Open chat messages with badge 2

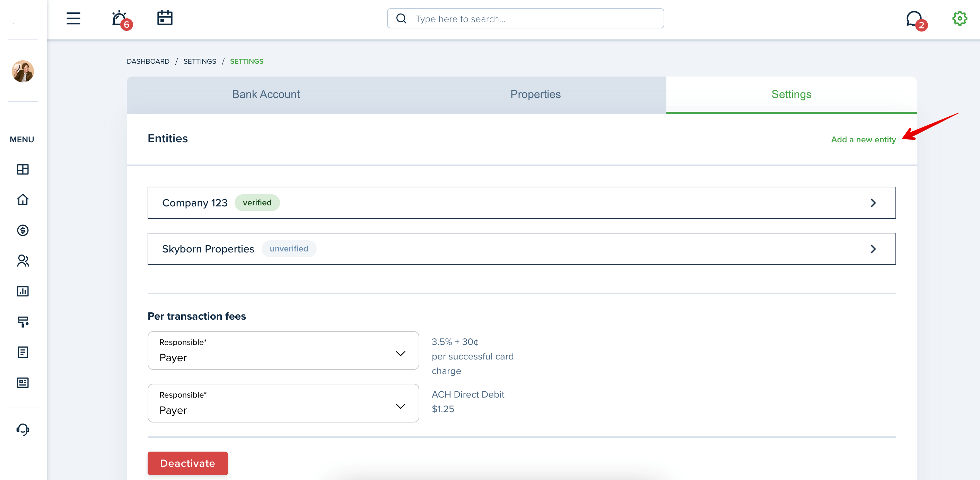916,20
